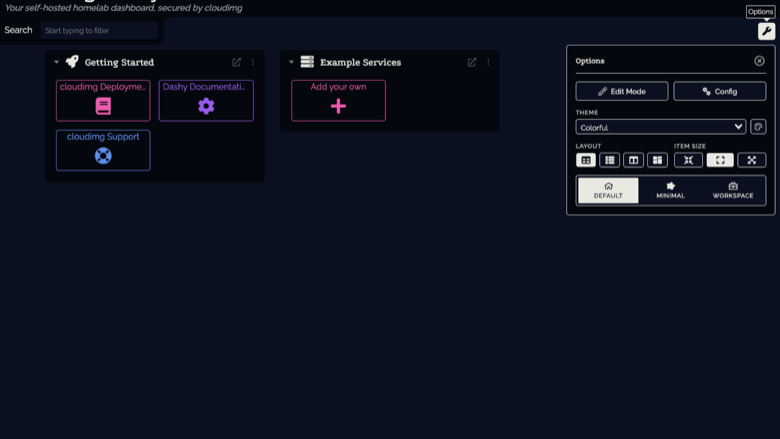The width and height of the screenshot is (780, 439).
Task: Collapse the Getting Started section
Action: (x=56, y=62)
